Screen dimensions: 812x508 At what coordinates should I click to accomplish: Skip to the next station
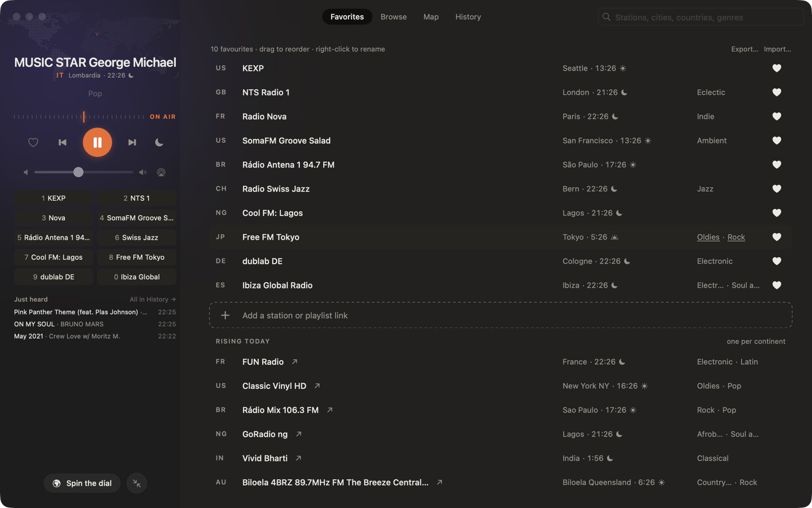[132, 142]
